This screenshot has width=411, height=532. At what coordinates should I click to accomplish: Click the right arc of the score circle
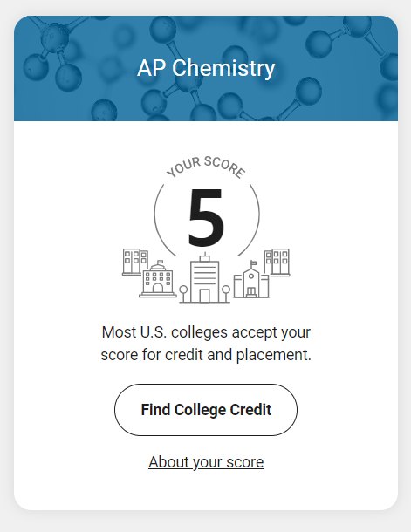pyautogui.click(x=251, y=221)
